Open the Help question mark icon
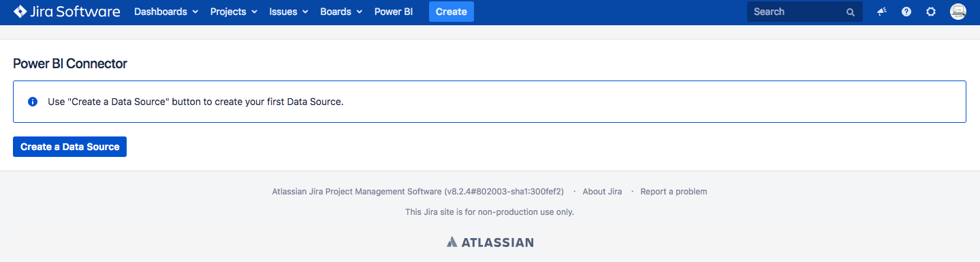Viewport: 980px width, 262px height. pos(906,12)
